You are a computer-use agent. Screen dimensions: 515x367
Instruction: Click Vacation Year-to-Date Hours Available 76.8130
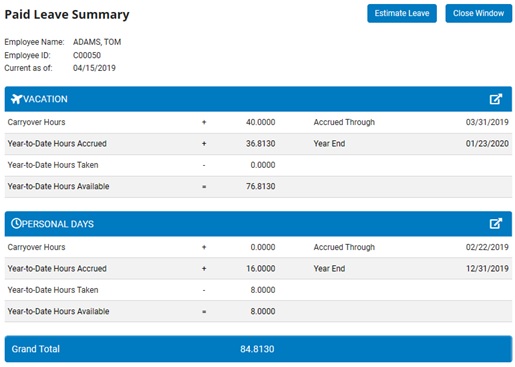tap(261, 186)
